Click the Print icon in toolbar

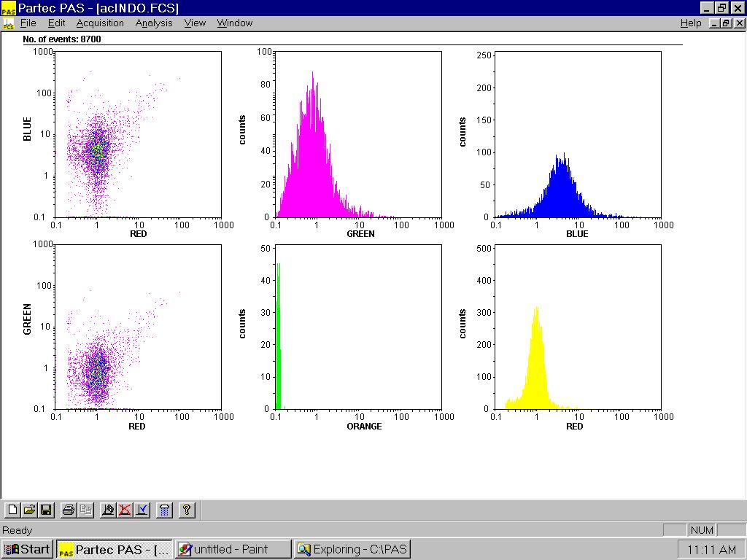pyautogui.click(x=69, y=510)
